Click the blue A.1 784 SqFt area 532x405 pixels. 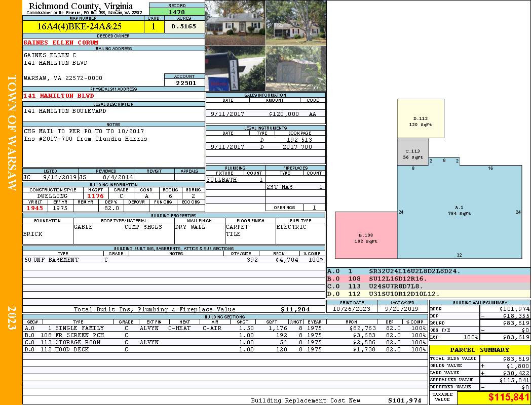[459, 211]
